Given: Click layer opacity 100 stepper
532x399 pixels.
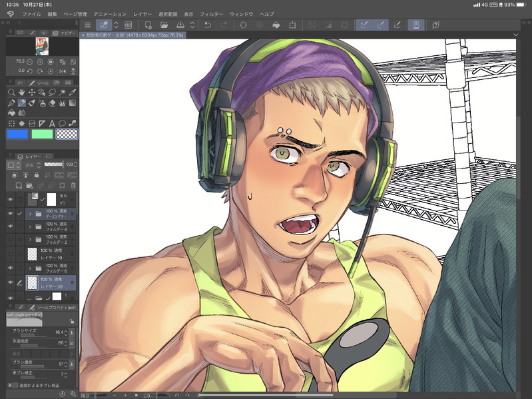Looking at the screenshot, I should pyautogui.click(x=75, y=165).
